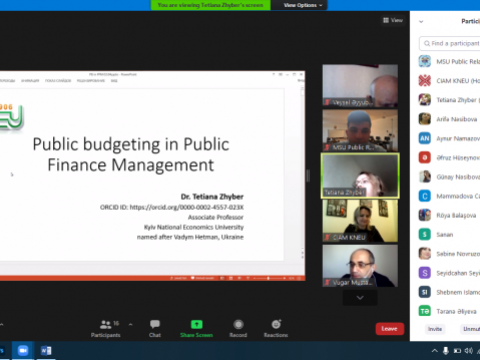Screen dimensions: 480x360
Task: Select the Vugar Mustafa video thumbnail
Action: [x=360, y=266]
